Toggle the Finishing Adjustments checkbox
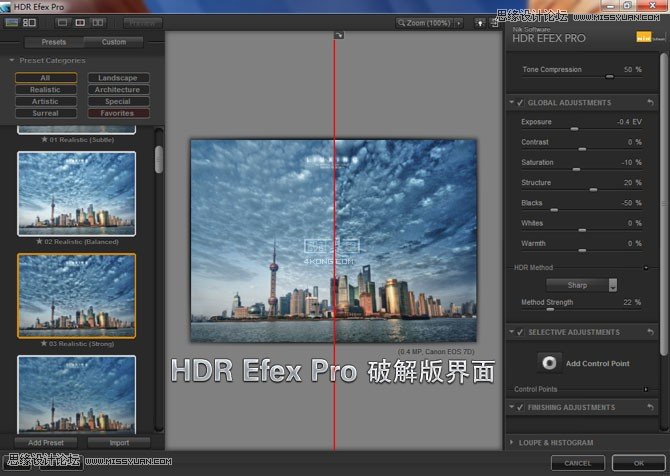Viewport: 670px width, 476px height. tap(520, 408)
